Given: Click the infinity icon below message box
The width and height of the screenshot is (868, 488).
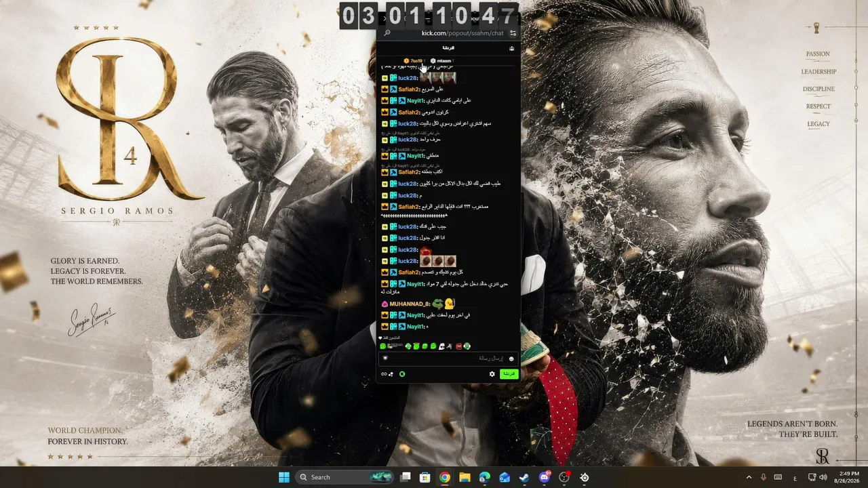Looking at the screenshot, I should tap(384, 374).
